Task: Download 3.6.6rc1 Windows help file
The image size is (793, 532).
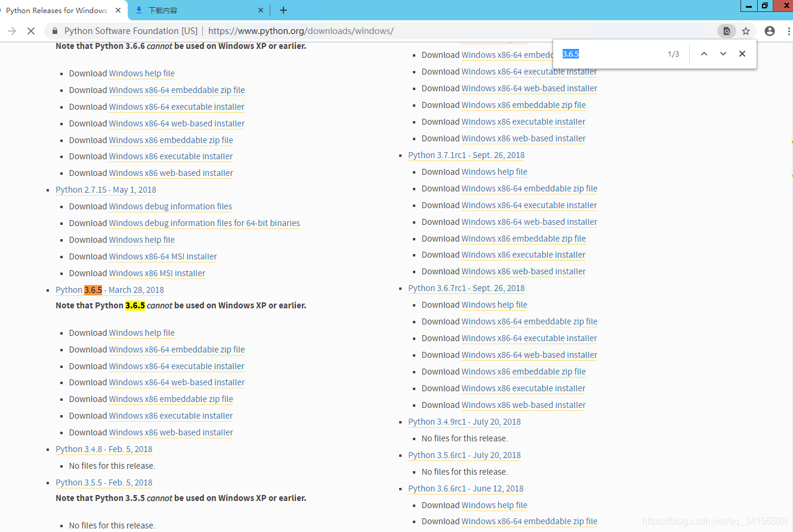Action: 495,505
